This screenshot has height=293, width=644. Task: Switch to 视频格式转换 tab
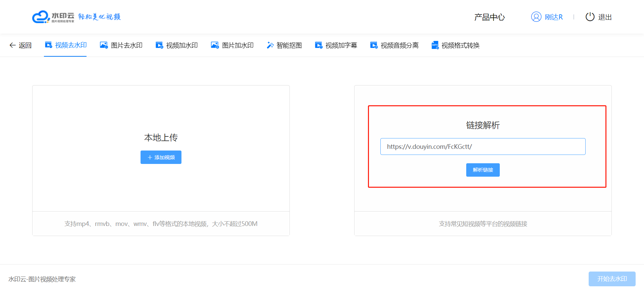click(455, 45)
